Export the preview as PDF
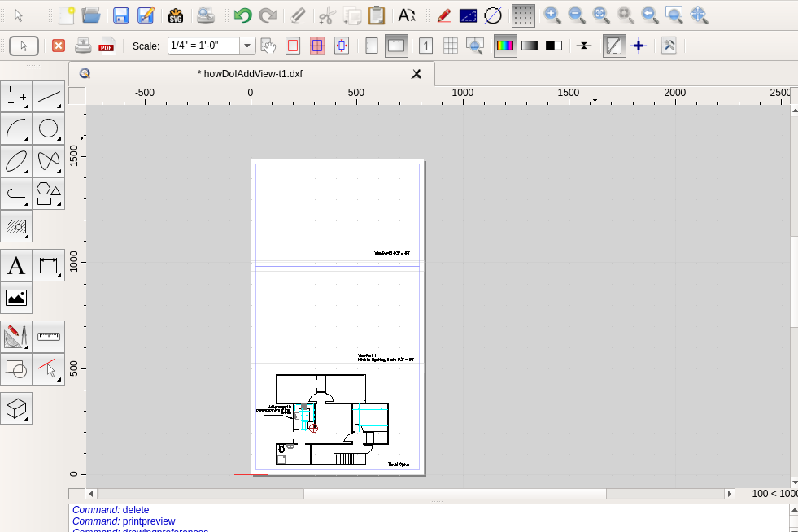The image size is (798, 532). tap(107, 46)
